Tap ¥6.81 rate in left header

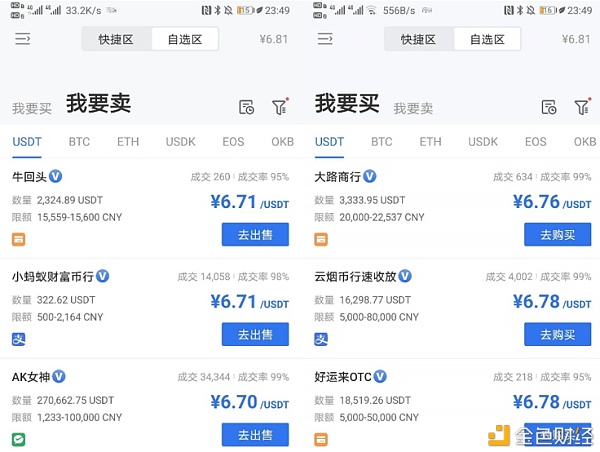(x=274, y=39)
